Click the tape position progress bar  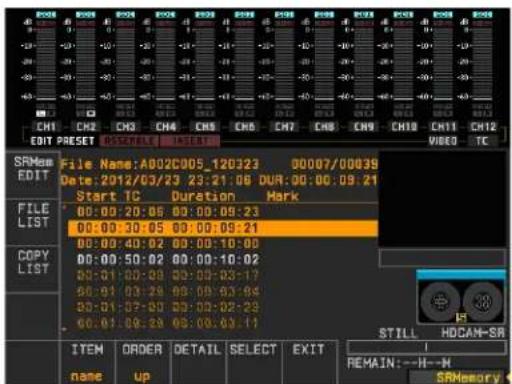426,347
